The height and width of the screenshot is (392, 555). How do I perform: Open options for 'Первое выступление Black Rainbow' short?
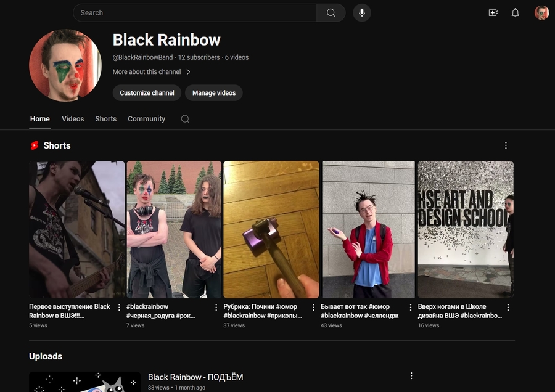119,307
